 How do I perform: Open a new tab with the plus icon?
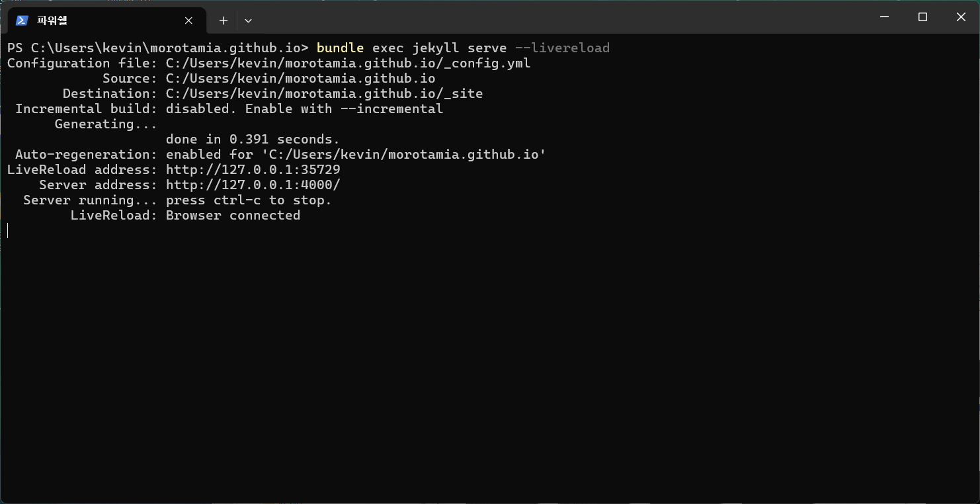pyautogui.click(x=224, y=21)
